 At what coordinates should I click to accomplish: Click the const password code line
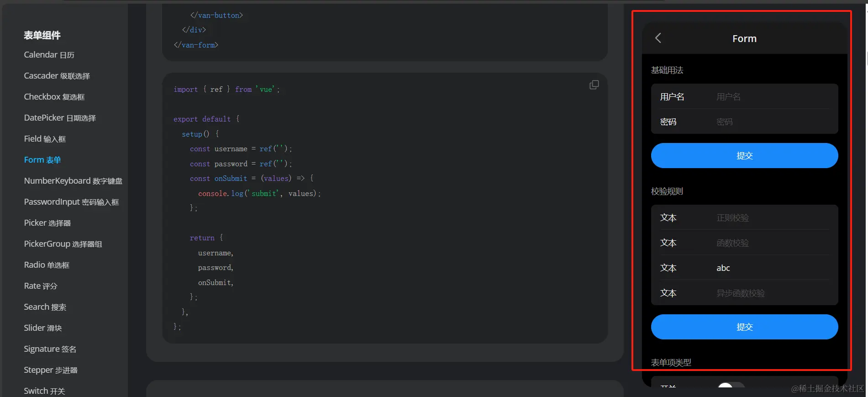pos(241,164)
